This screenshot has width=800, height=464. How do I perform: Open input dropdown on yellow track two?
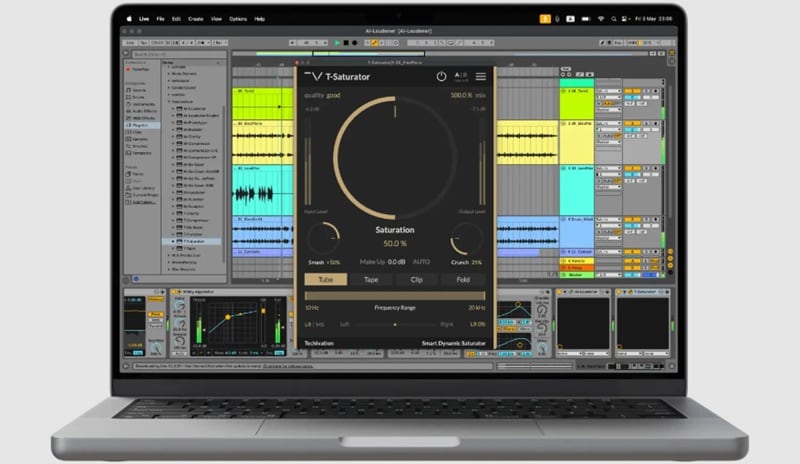(608, 124)
